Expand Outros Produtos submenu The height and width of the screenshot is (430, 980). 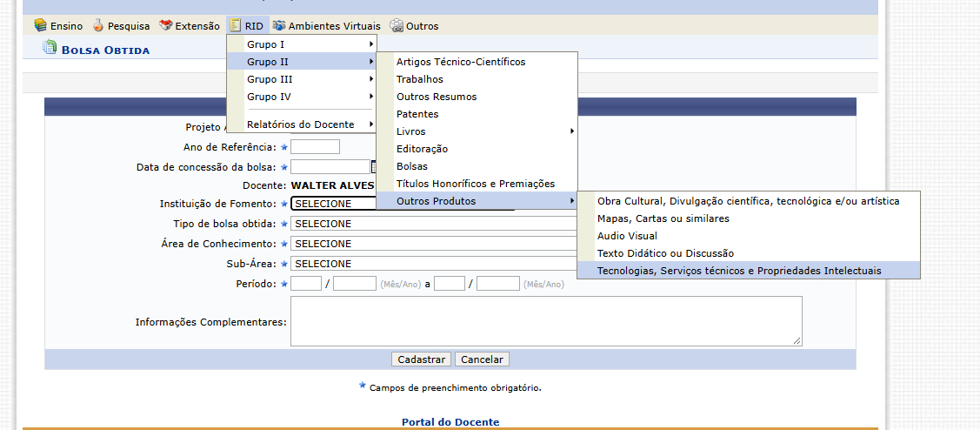[x=477, y=201]
